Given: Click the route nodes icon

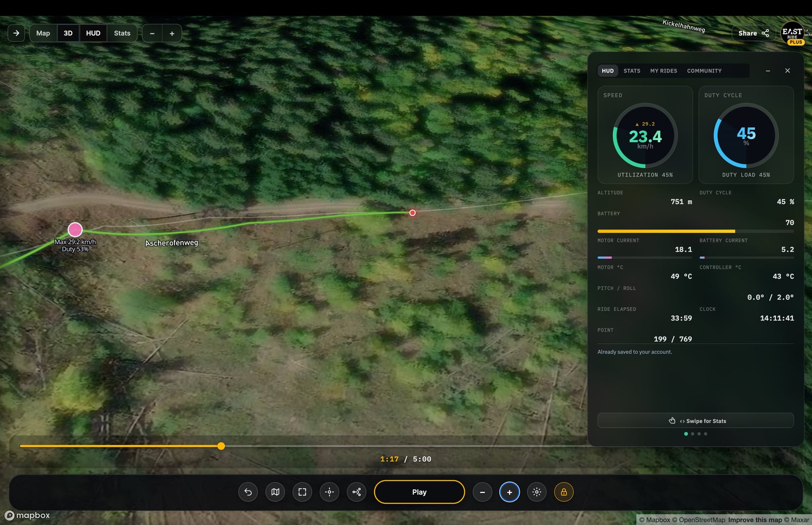Looking at the screenshot, I should (x=357, y=492).
